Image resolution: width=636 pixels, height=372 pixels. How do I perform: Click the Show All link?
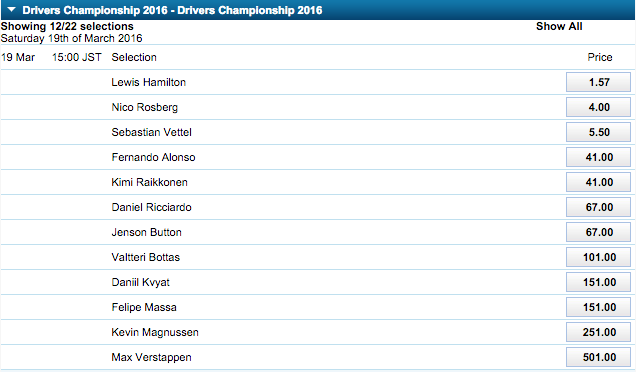pyautogui.click(x=559, y=26)
